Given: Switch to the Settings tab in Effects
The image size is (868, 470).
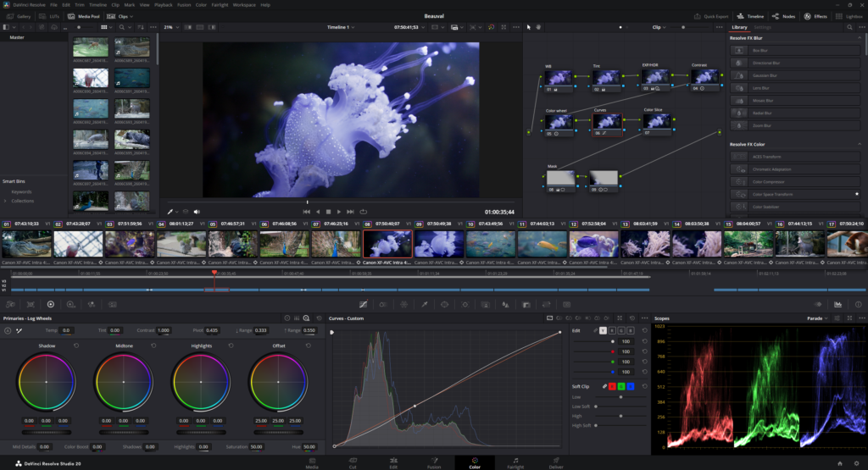Looking at the screenshot, I should click(762, 27).
